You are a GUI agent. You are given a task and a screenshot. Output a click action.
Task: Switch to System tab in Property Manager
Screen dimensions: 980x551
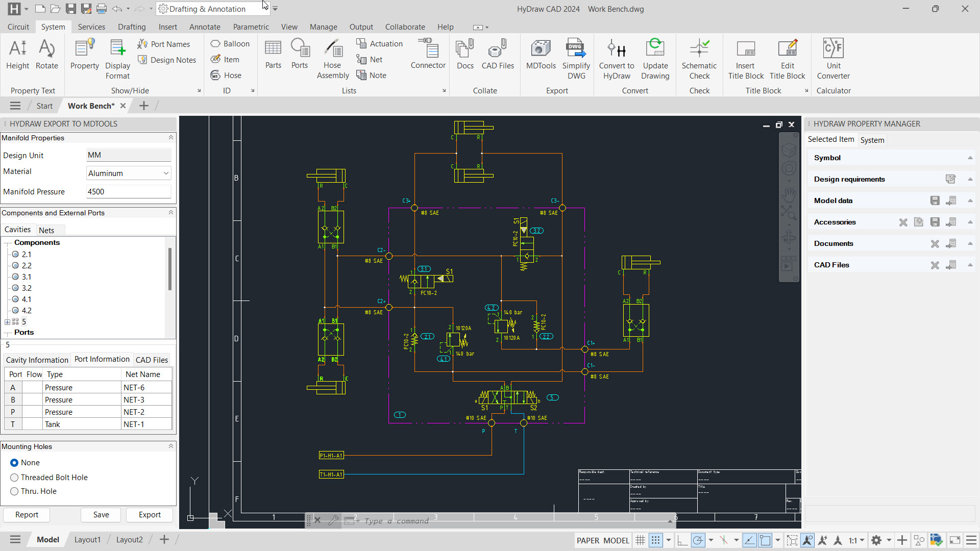click(872, 140)
